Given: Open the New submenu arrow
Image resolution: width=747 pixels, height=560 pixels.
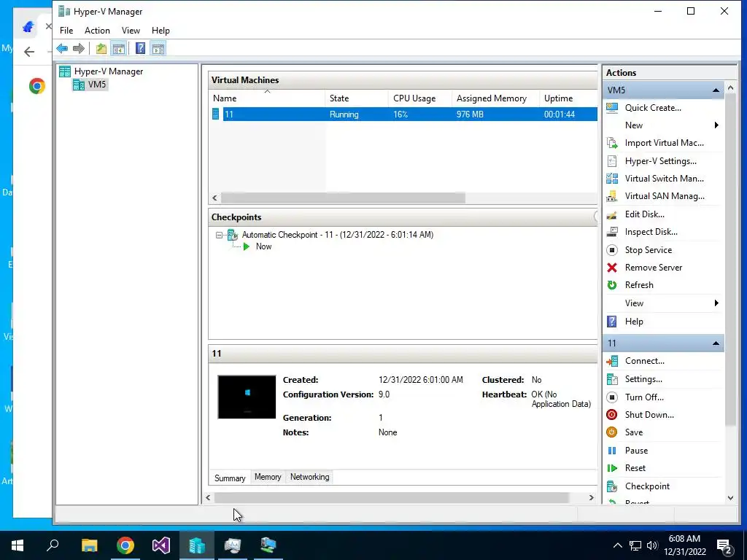Looking at the screenshot, I should (x=716, y=125).
